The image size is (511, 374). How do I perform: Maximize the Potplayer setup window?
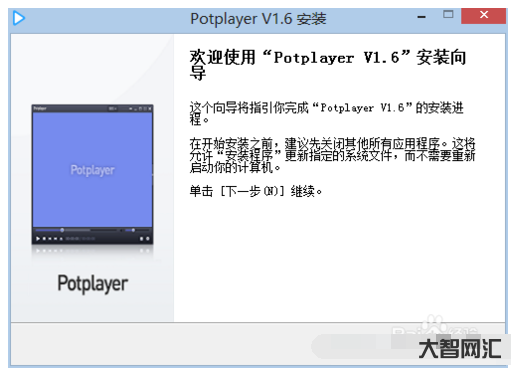tap(448, 14)
